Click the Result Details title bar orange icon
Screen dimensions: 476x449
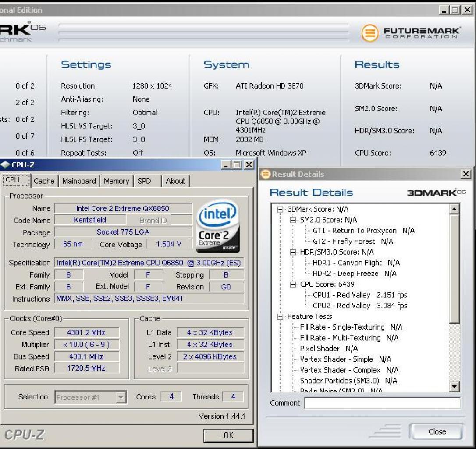(266, 174)
